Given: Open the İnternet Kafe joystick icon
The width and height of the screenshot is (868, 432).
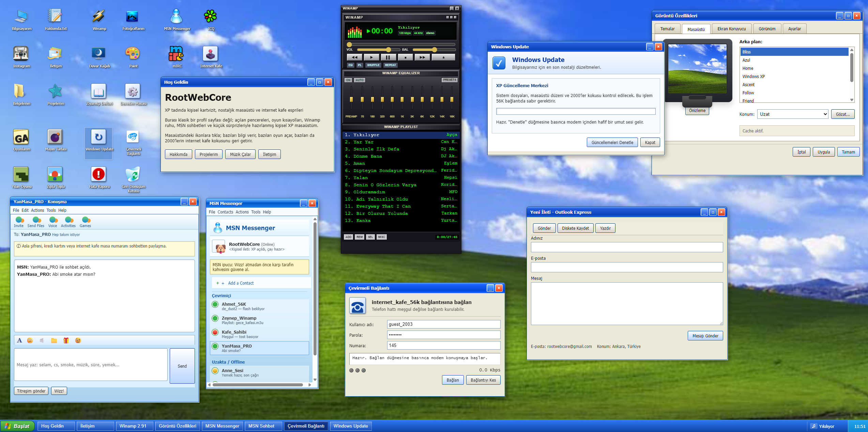Looking at the screenshot, I should click(x=211, y=57).
